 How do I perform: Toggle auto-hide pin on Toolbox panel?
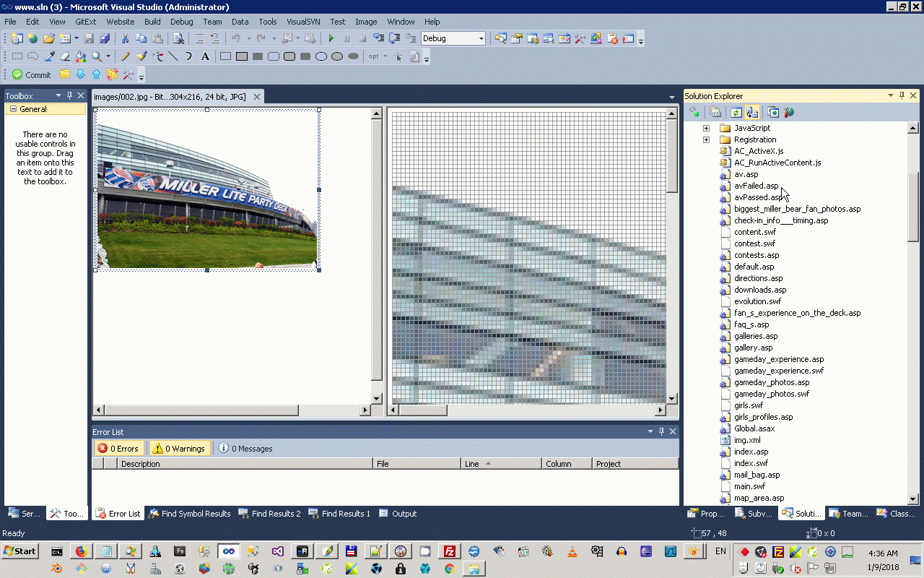(x=70, y=95)
